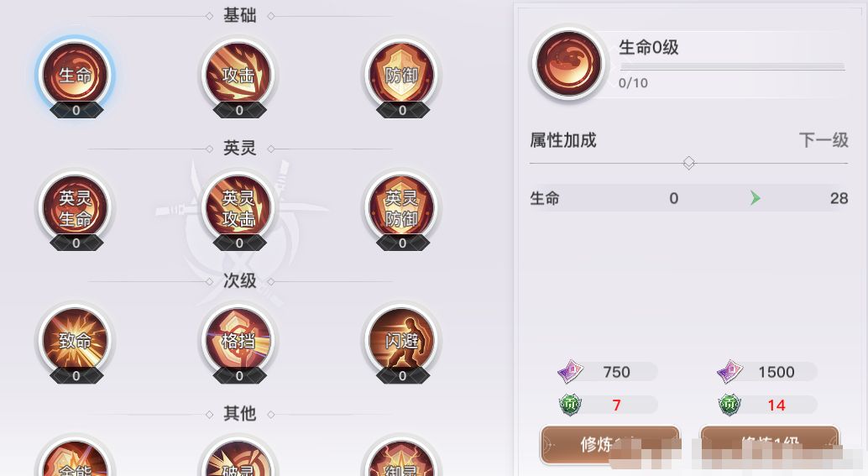This screenshot has height=476, width=868.
Task: Select the 生命 skill icon
Action: coord(76,75)
